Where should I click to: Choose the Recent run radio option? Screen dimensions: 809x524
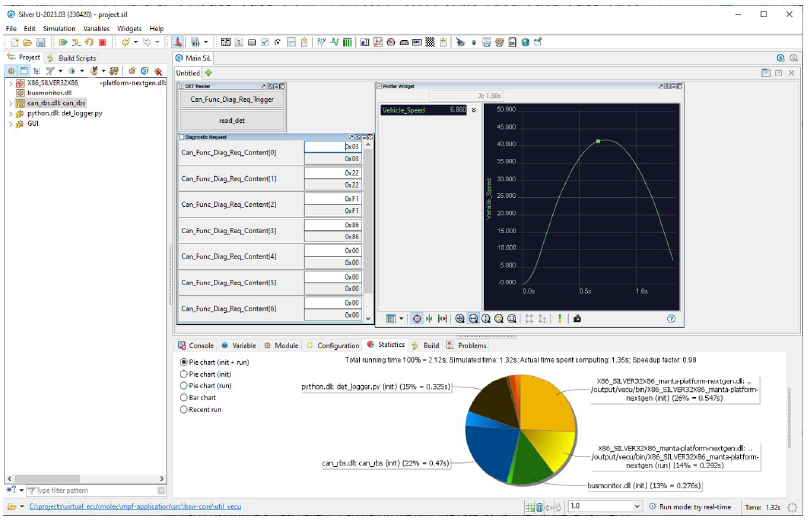[x=183, y=410]
